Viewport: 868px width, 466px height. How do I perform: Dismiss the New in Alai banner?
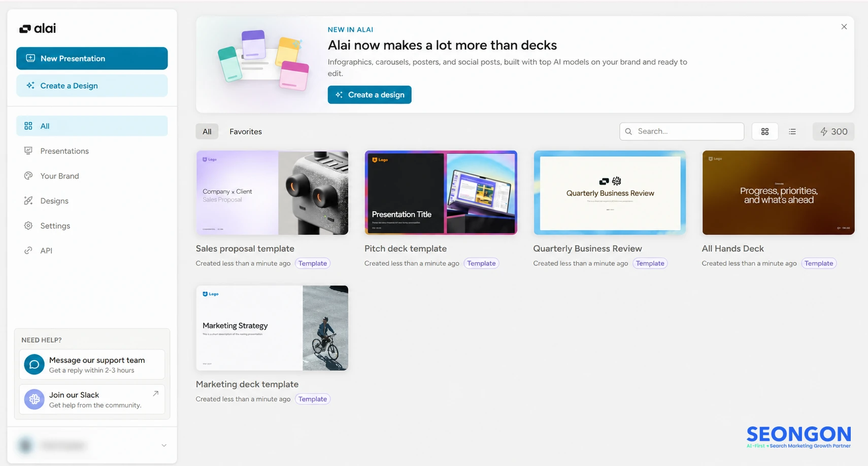point(844,27)
